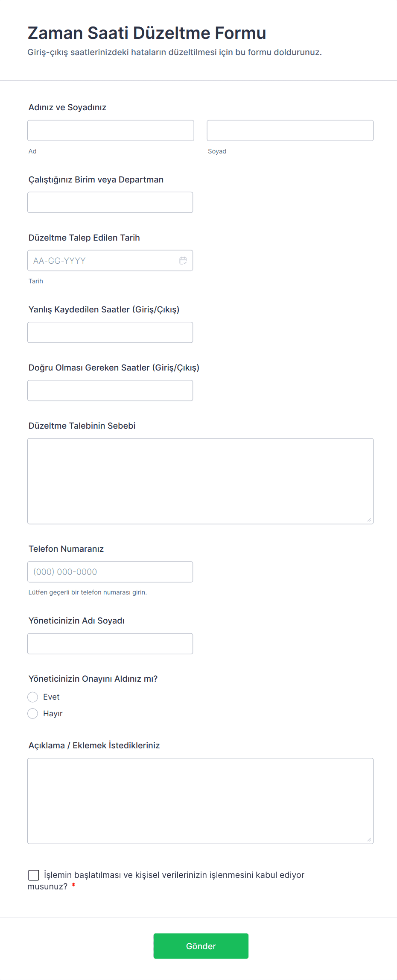The width and height of the screenshot is (397, 980).
Task: Select the Hayır radio button
Action: pyautogui.click(x=33, y=713)
